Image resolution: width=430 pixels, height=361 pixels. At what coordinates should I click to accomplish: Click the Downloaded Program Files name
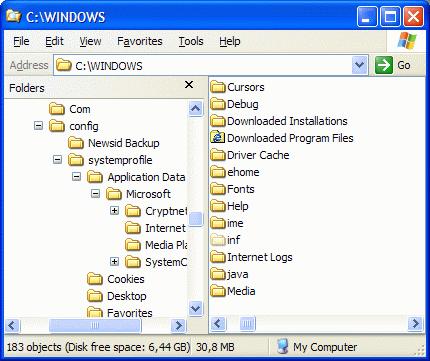pyautogui.click(x=290, y=138)
